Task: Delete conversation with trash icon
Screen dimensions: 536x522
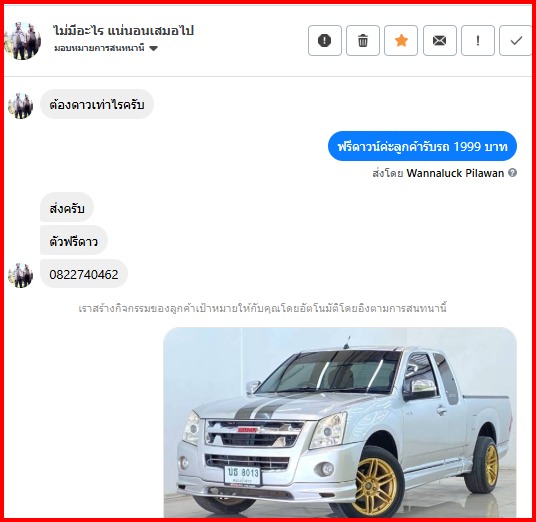Action: pos(363,40)
